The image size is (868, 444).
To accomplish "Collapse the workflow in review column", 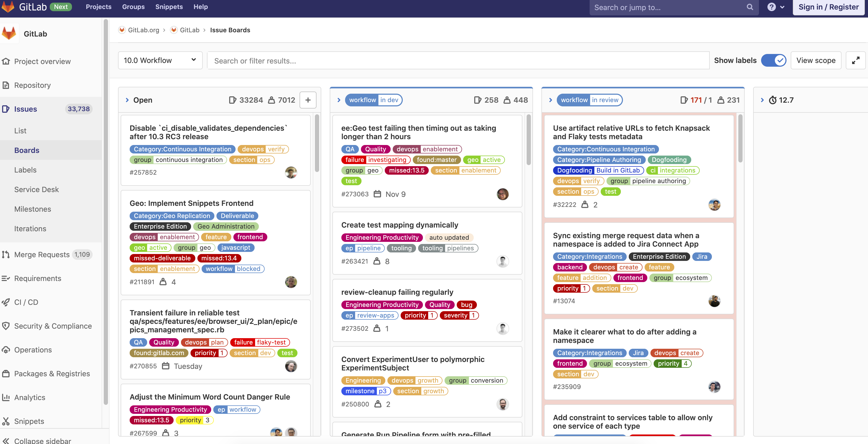I will click(551, 100).
